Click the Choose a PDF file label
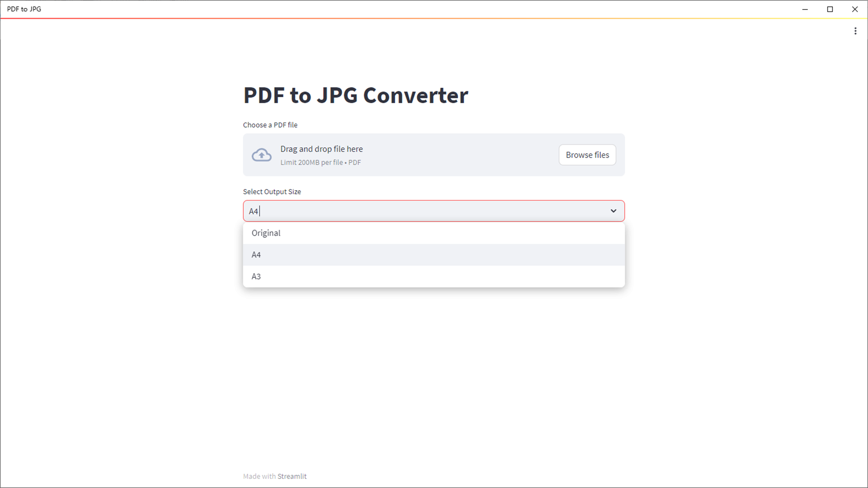The width and height of the screenshot is (868, 488). coord(270,125)
